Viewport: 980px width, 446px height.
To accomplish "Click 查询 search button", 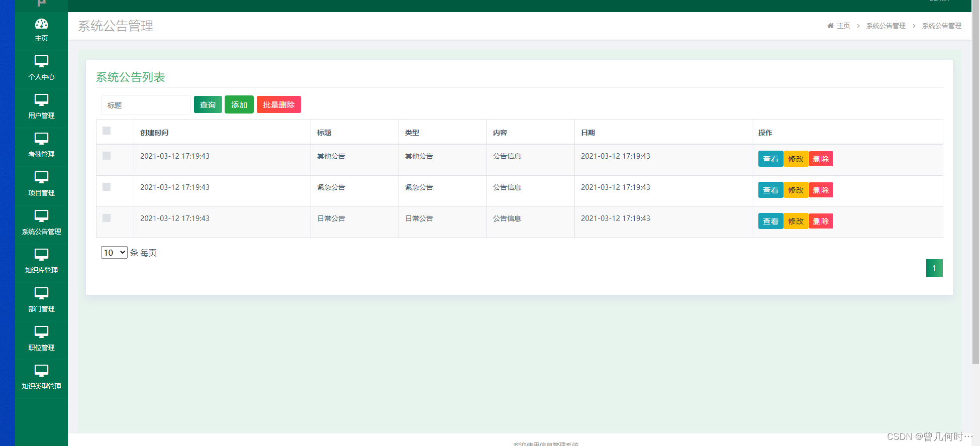I will click(208, 104).
